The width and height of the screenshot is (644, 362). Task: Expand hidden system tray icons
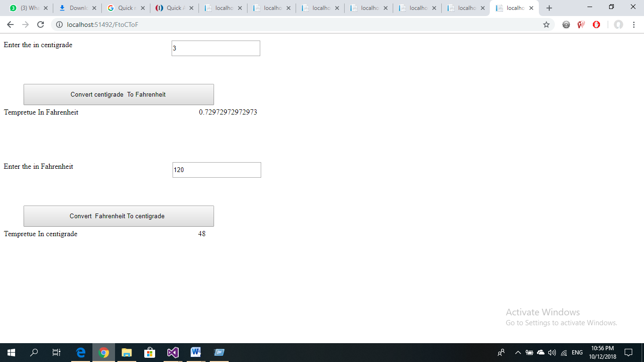pos(518,353)
